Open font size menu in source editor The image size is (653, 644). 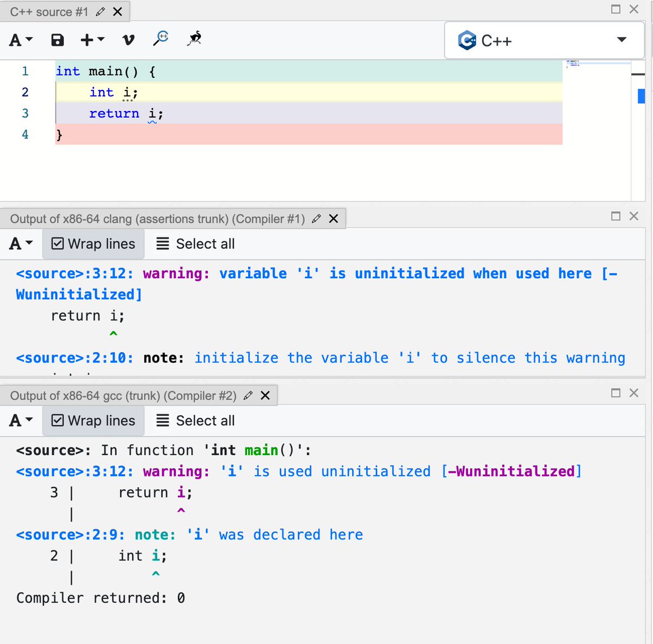tap(21, 40)
